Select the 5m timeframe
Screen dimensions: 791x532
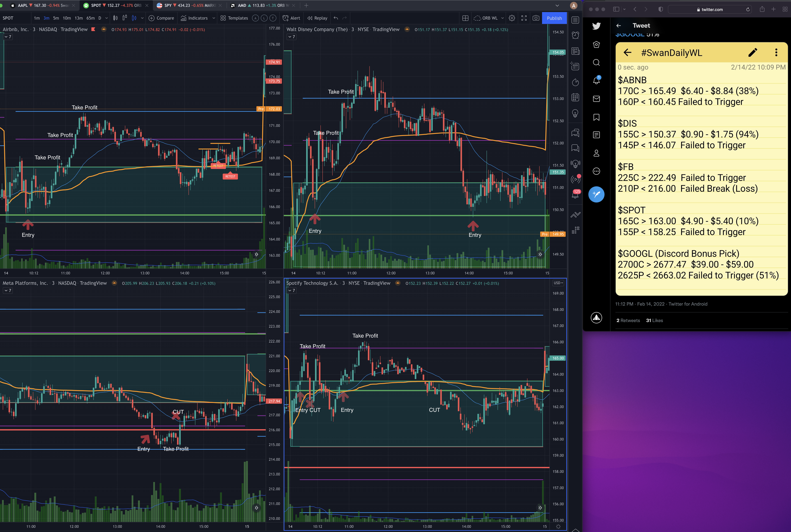click(x=56, y=18)
